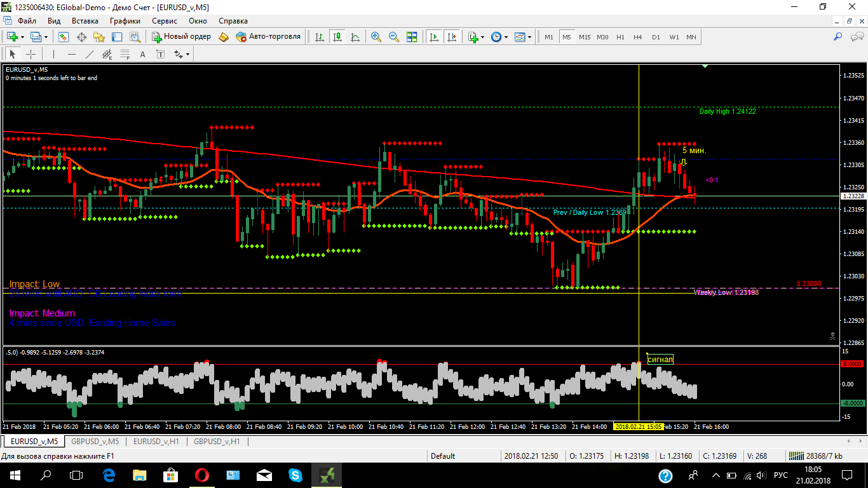This screenshot has height=488, width=868.
Task: Open the Strategy Tester icon
Action: [x=135, y=37]
